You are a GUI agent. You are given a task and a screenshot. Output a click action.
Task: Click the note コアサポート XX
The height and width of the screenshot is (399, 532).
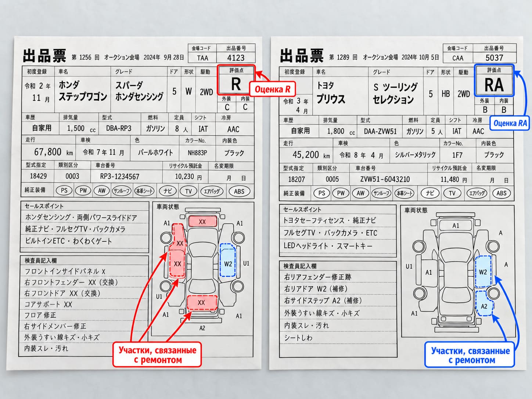pos(48,305)
